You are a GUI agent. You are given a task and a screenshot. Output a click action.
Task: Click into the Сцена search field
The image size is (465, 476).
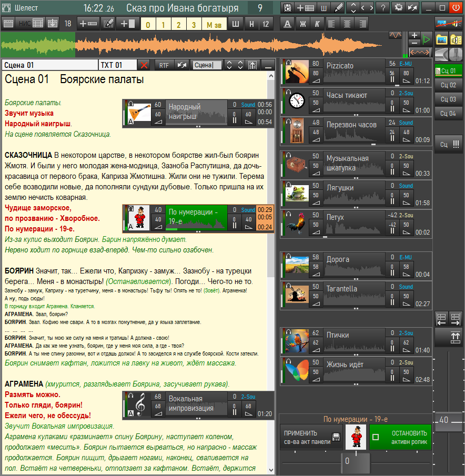point(207,65)
